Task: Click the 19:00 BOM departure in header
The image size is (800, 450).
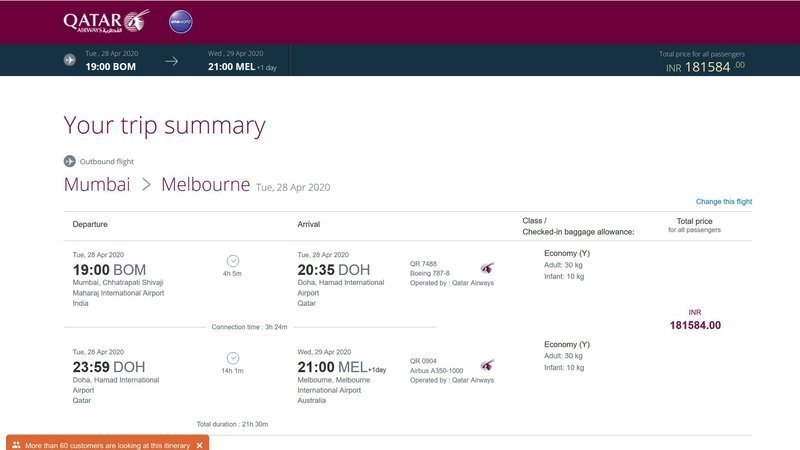Action: [111, 66]
